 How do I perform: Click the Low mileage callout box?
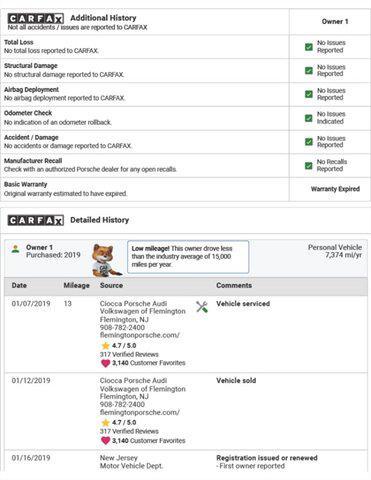[188, 257]
